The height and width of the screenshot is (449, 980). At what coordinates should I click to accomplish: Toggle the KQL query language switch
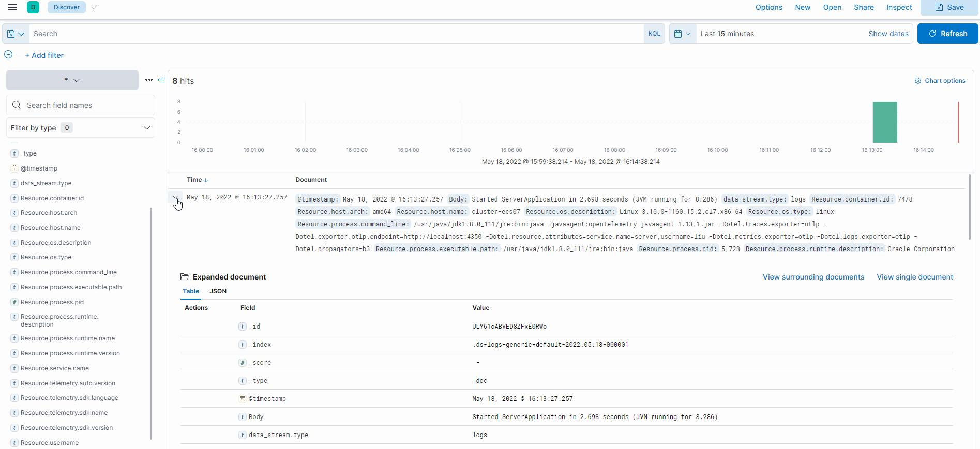click(654, 34)
